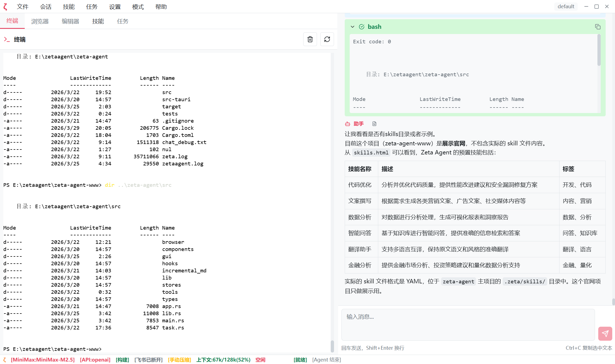This screenshot has width=615, height=364.
Task: Click the bash success checkmark icon
Action: click(x=361, y=27)
